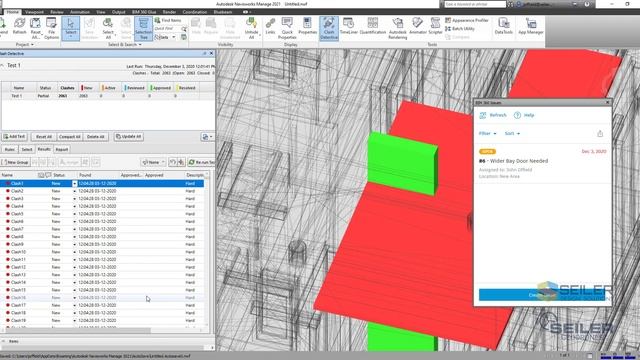Switch to the Report tab

pos(62,149)
